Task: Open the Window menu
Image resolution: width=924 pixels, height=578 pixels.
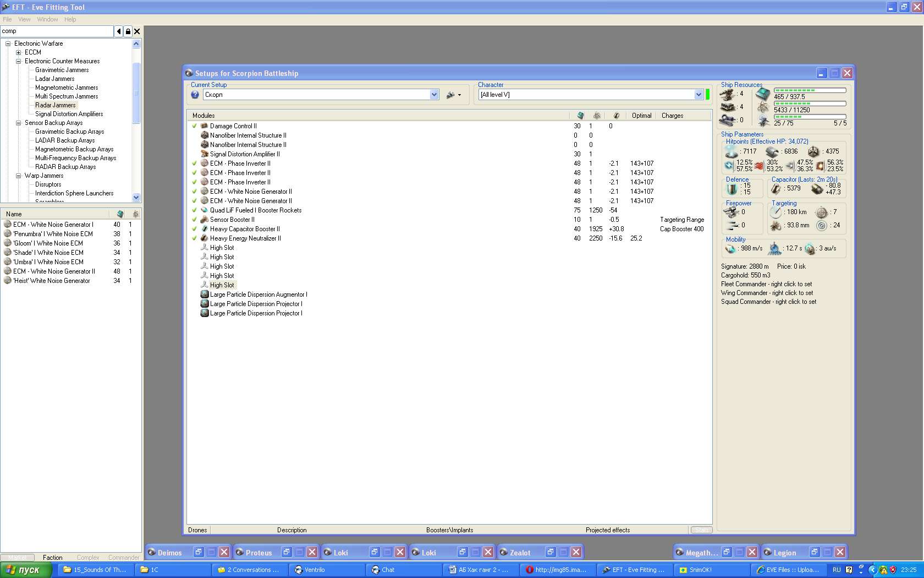Action: (47, 19)
